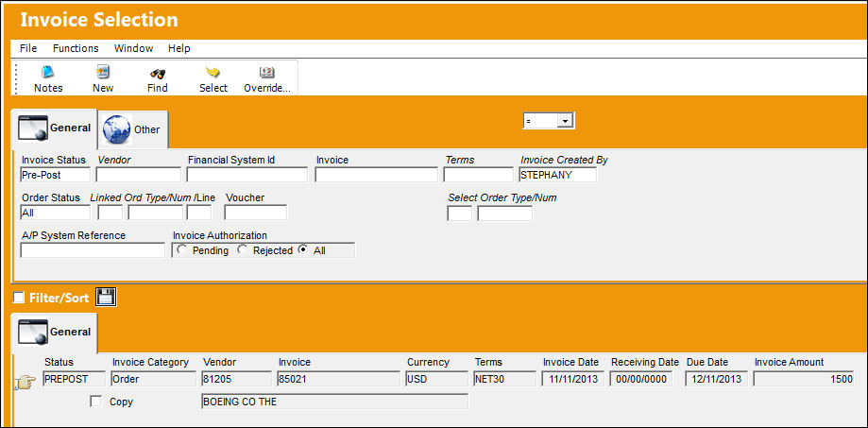Enable the Filter/Sort checkbox
868x428 pixels.
pos(19,298)
